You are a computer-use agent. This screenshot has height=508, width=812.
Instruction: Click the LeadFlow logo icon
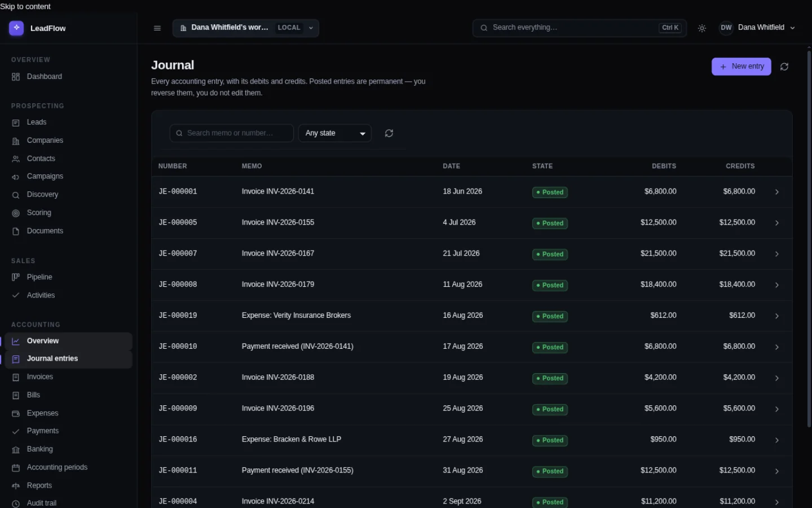(x=16, y=28)
